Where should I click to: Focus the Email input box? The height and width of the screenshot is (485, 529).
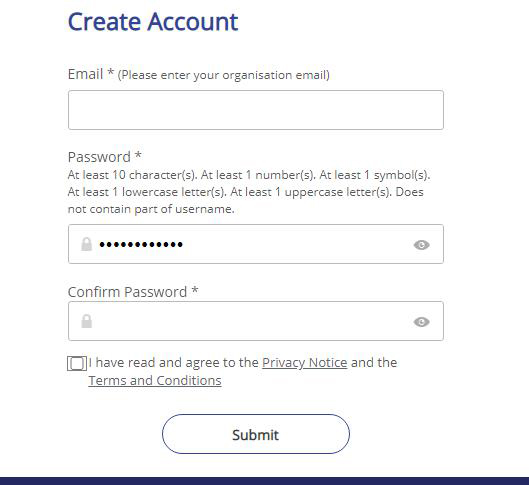tap(256, 110)
